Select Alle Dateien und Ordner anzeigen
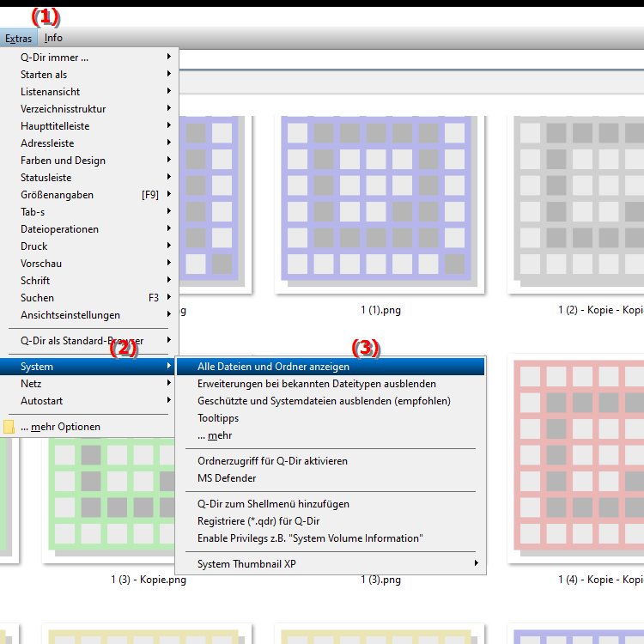Viewport: 644px width, 644px height. (273, 367)
